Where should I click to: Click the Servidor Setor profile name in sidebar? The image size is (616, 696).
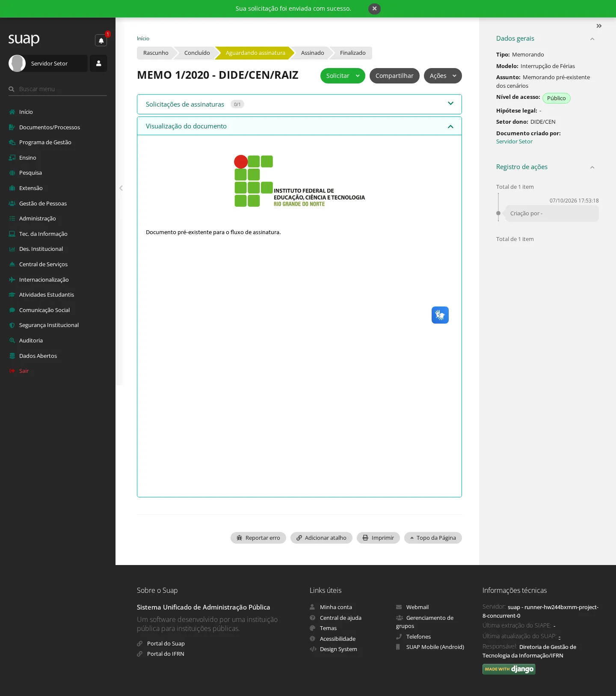click(49, 63)
